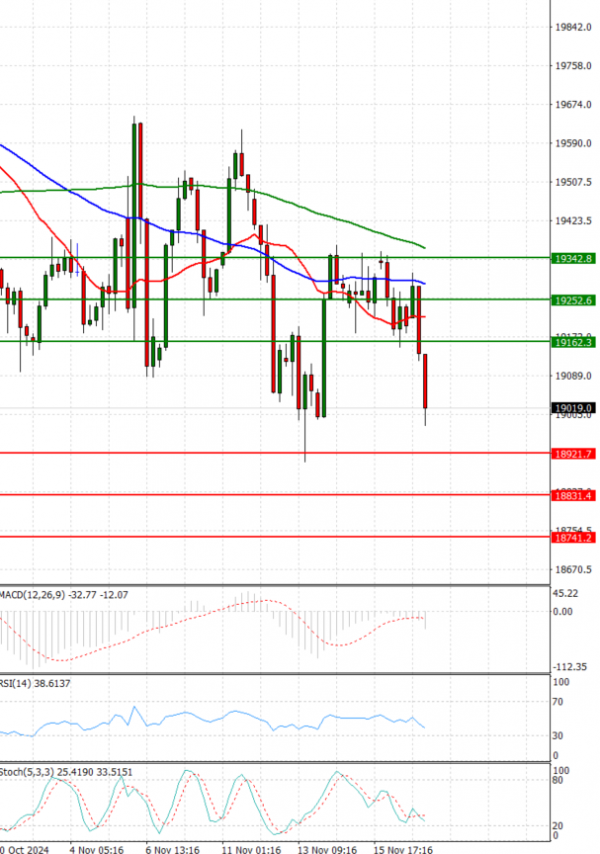The height and width of the screenshot is (854, 600).
Task: Click the red 18831.4 support level label
Action: 573,495
